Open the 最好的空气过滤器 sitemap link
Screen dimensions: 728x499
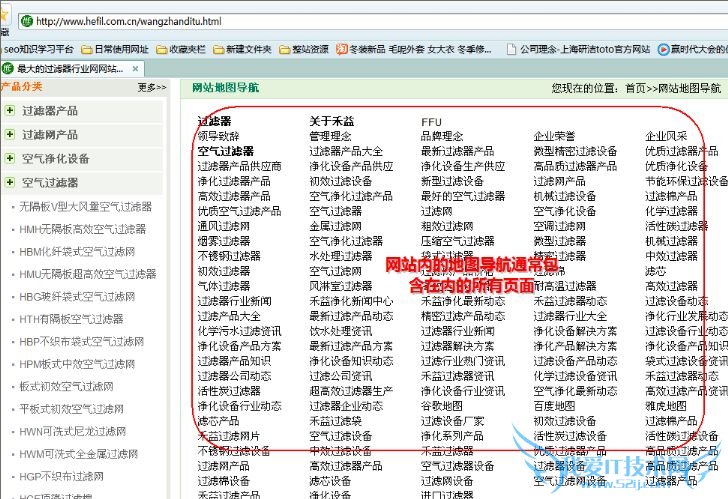(x=463, y=196)
